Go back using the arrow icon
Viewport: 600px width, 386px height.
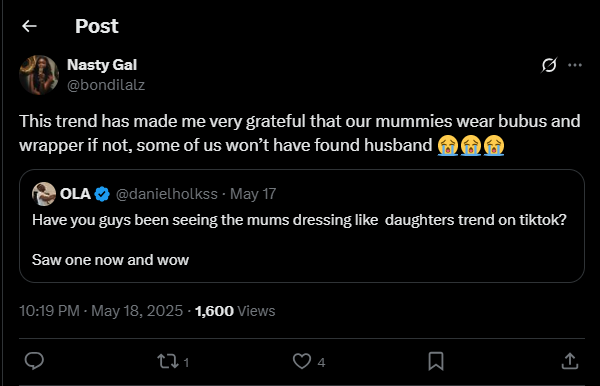pyautogui.click(x=29, y=26)
